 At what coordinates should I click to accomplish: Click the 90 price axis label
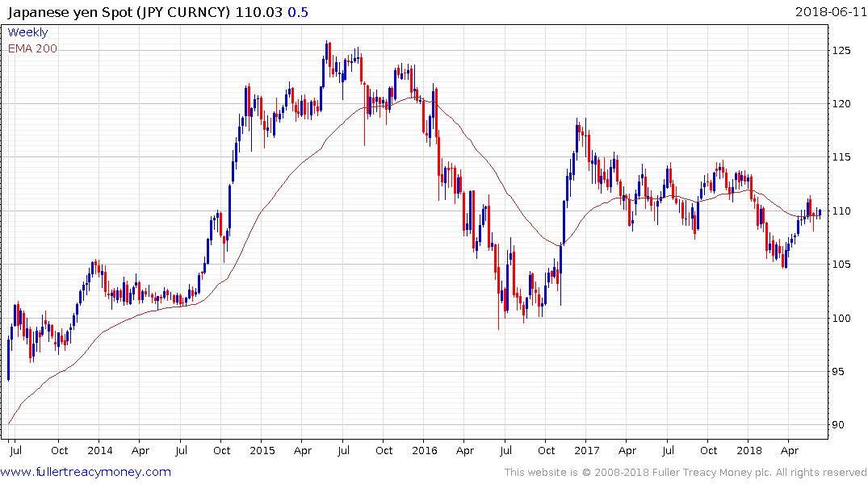point(837,425)
